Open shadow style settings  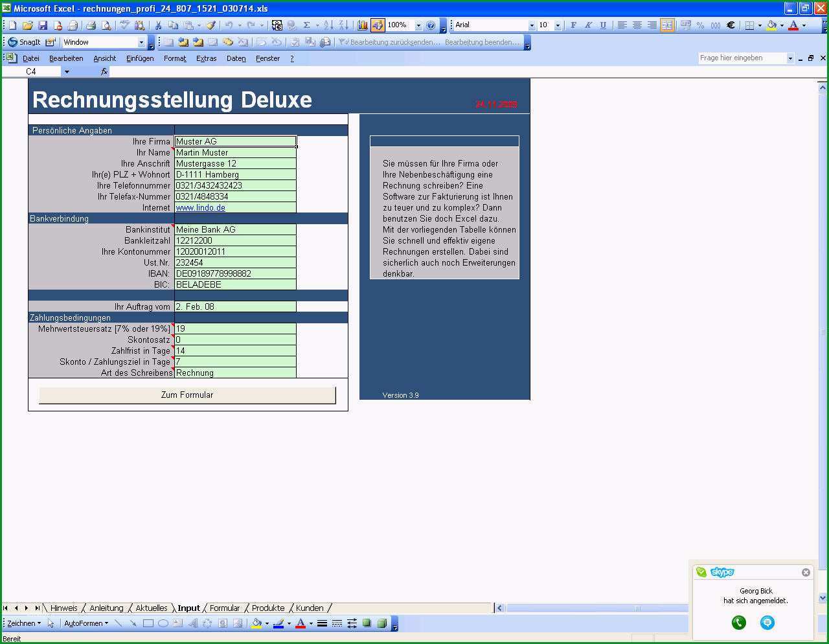coord(367,623)
